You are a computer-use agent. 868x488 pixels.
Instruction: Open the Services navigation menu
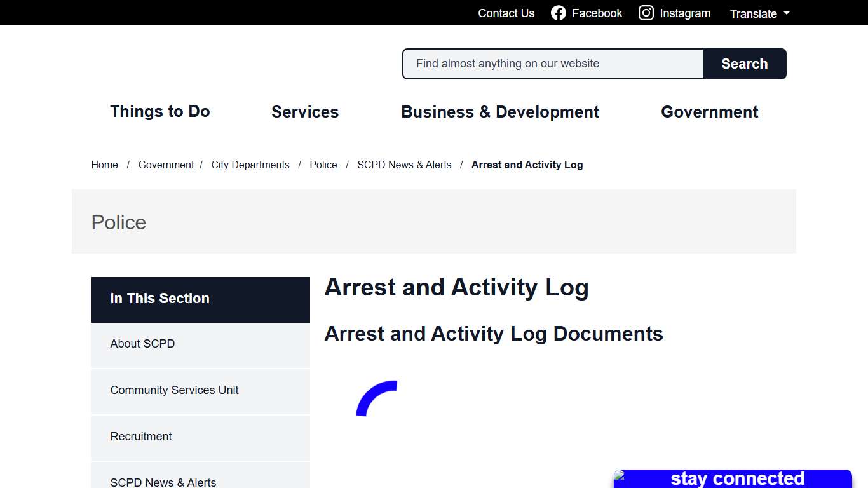(304, 112)
